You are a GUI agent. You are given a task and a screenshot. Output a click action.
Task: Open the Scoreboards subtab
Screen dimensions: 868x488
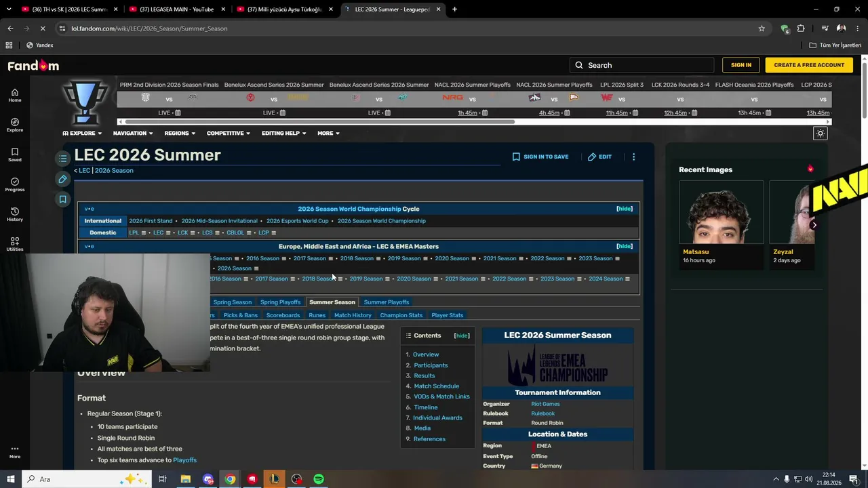[x=283, y=315]
